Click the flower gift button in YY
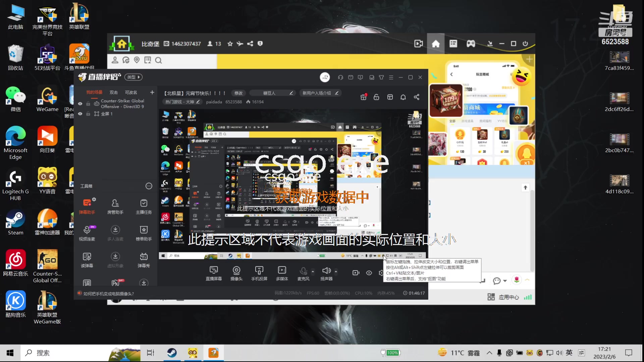Viewport: 644px width, 362px height. [517, 280]
